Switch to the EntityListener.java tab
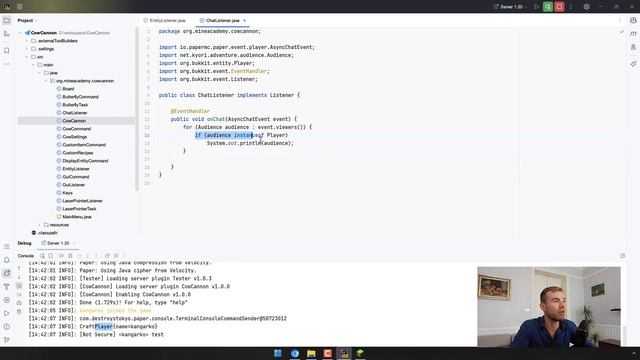640x360 pixels. pyautogui.click(x=164, y=20)
